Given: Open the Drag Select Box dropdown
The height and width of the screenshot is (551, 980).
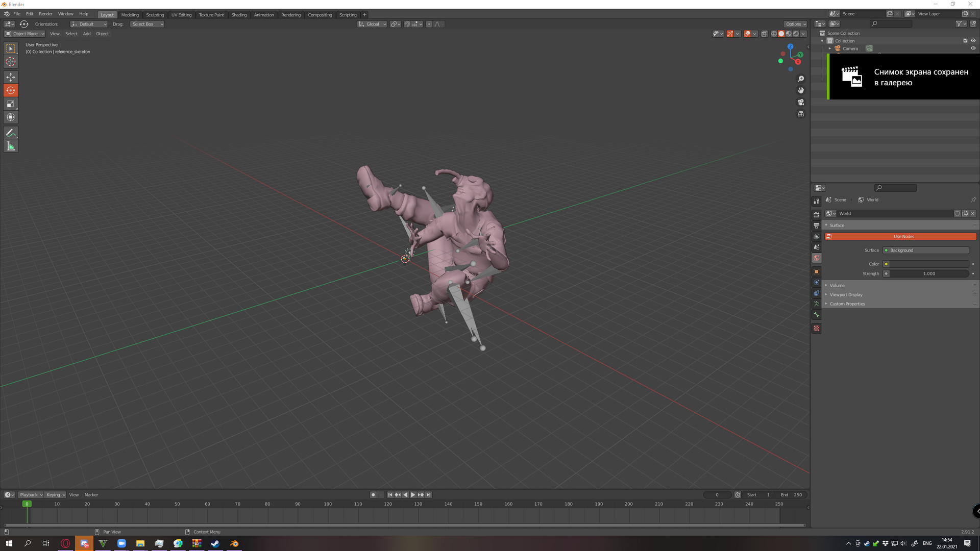Looking at the screenshot, I should coord(147,24).
